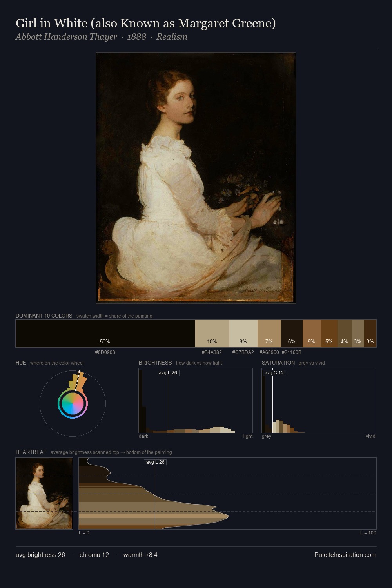Select the 7% light brown swatch
Viewport: 392px width, 588px height.
coord(269,334)
